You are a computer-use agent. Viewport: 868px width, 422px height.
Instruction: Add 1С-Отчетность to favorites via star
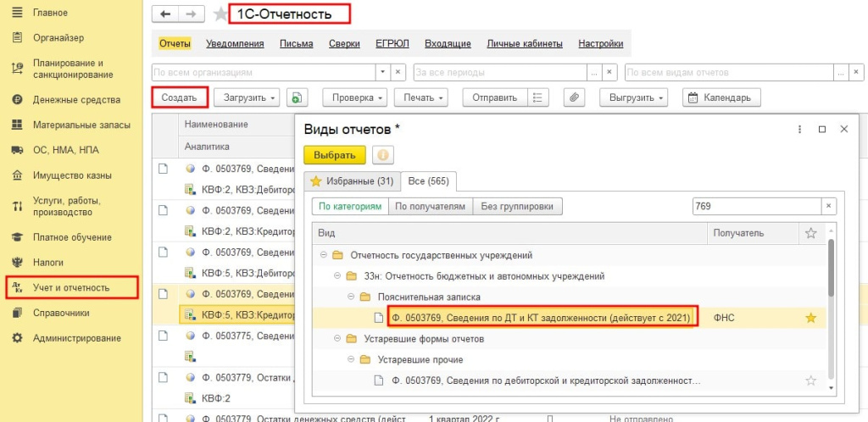(220, 14)
